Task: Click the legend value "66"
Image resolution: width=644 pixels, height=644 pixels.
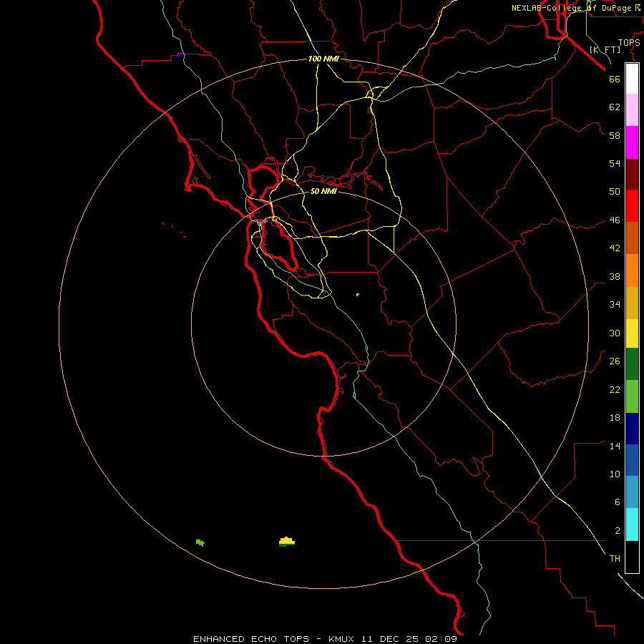Action: 615,79
